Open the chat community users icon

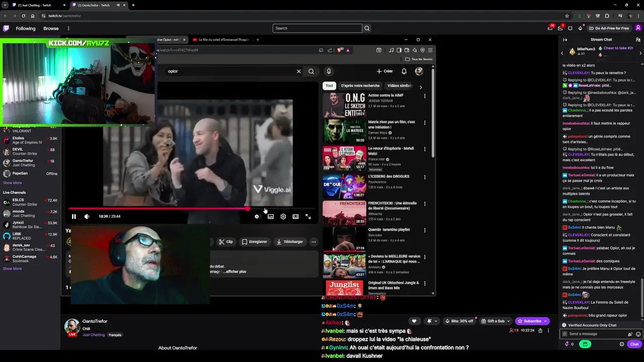tap(638, 39)
